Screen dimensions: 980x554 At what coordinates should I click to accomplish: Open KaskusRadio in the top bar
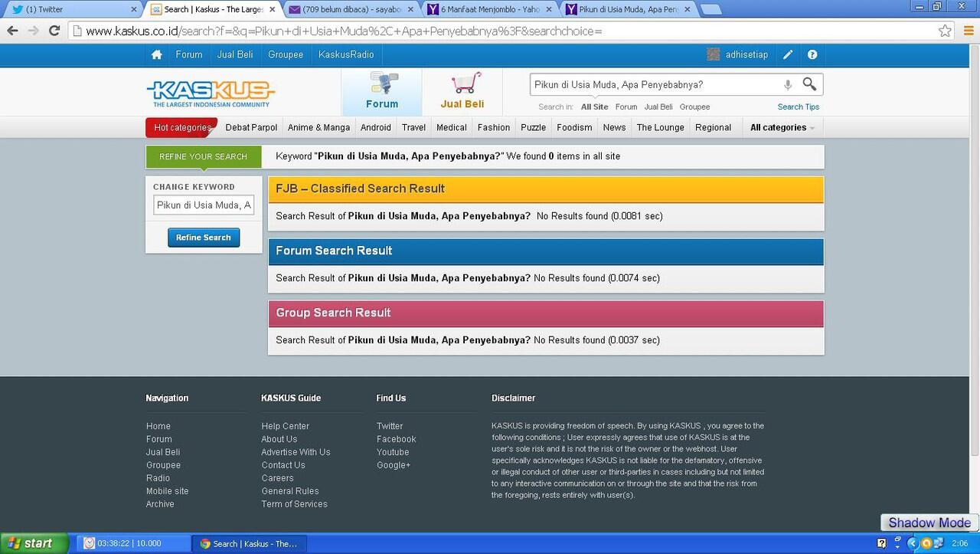point(346,54)
